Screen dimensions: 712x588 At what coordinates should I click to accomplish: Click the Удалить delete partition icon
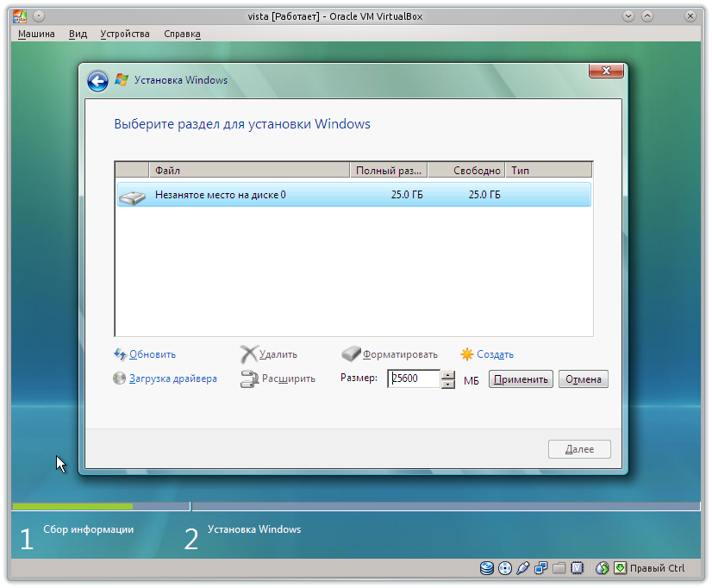click(x=249, y=354)
